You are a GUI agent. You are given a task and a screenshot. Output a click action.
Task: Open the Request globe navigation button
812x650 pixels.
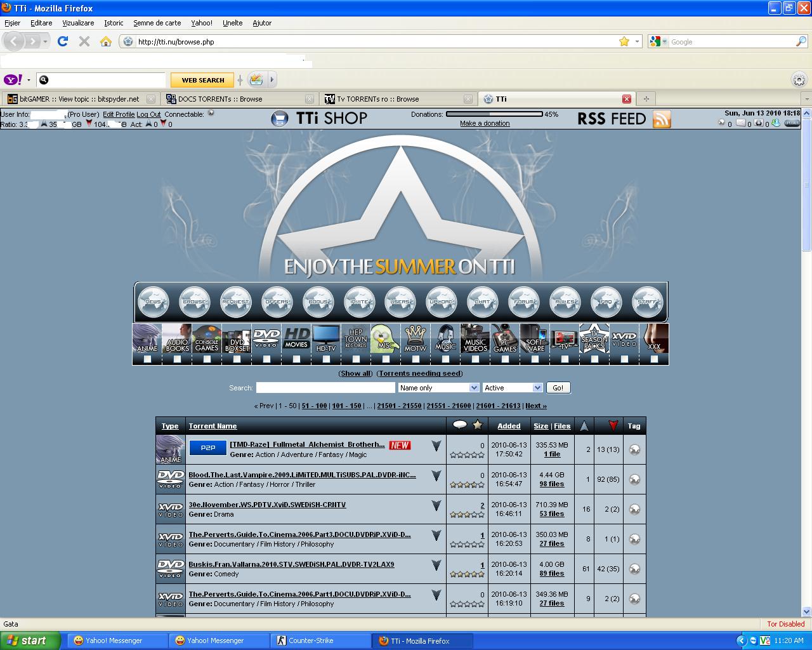click(x=235, y=302)
